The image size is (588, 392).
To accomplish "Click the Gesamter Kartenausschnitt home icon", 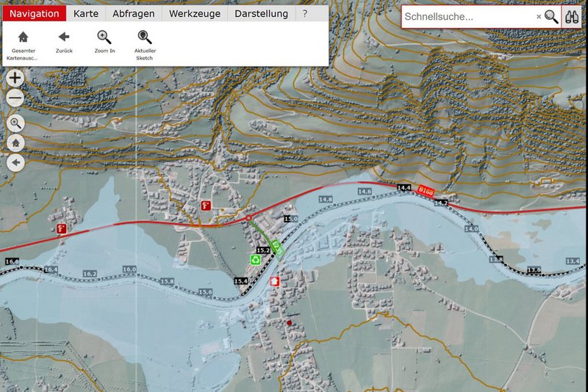I will pos(24,37).
